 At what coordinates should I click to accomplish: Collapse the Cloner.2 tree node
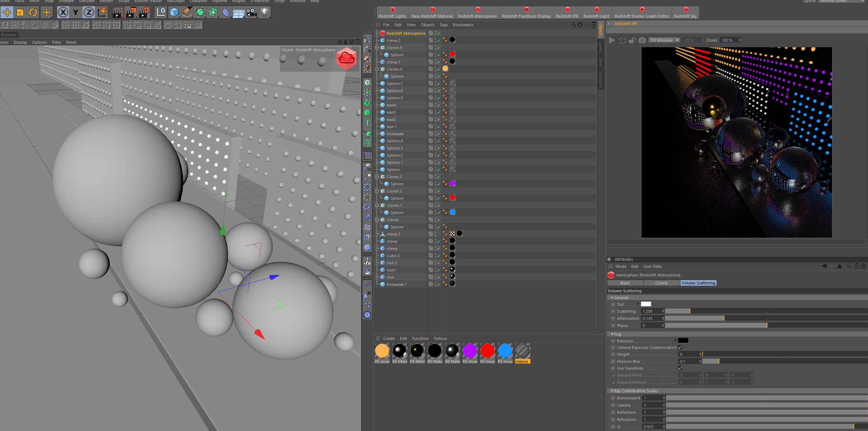377,191
